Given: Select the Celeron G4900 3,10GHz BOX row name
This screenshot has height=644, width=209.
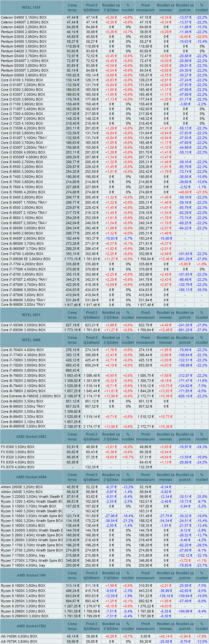Looking at the screenshot, I should (24, 17).
